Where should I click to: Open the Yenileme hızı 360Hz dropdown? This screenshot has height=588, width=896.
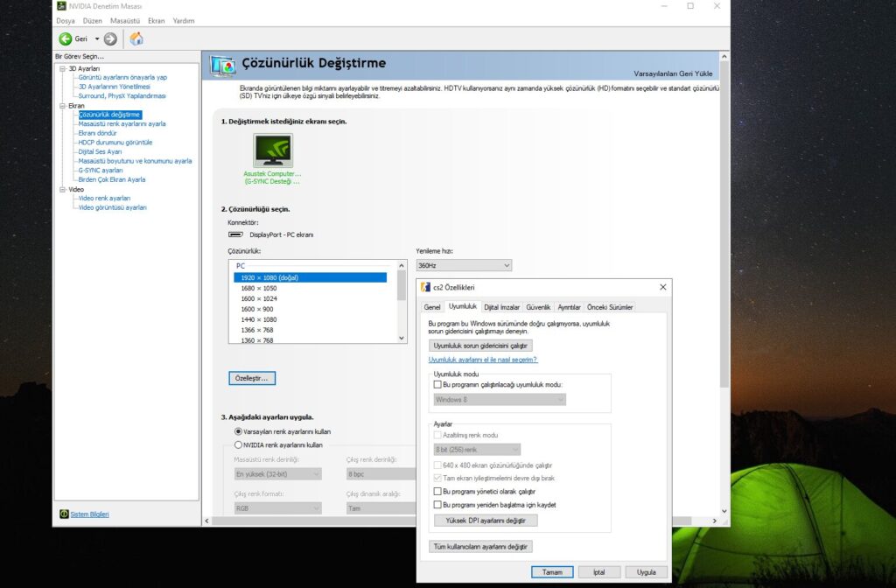coord(464,265)
